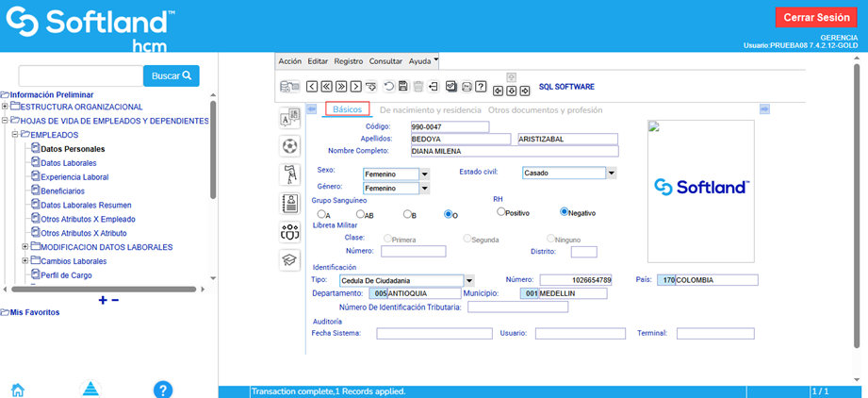Image resolution: width=868 pixels, height=398 pixels.
Task: Open the Estado civil dropdown
Action: [611, 173]
